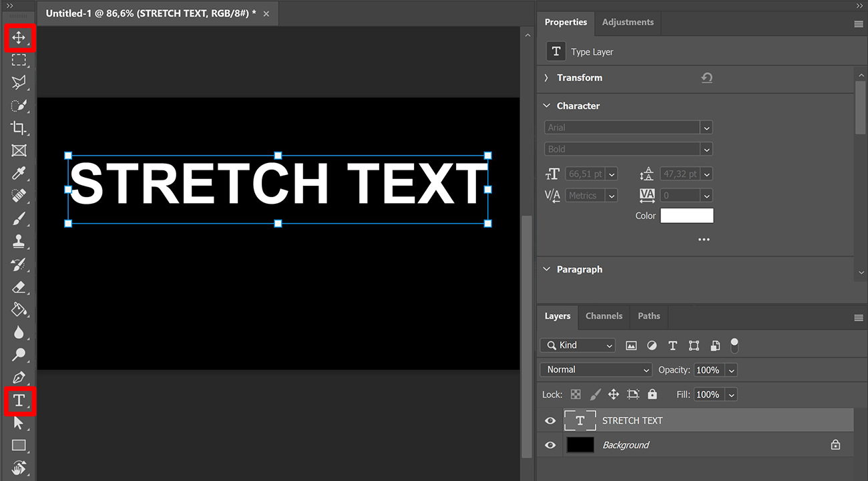Click the text Color swatch
The width and height of the screenshot is (868, 481).
pyautogui.click(x=686, y=215)
